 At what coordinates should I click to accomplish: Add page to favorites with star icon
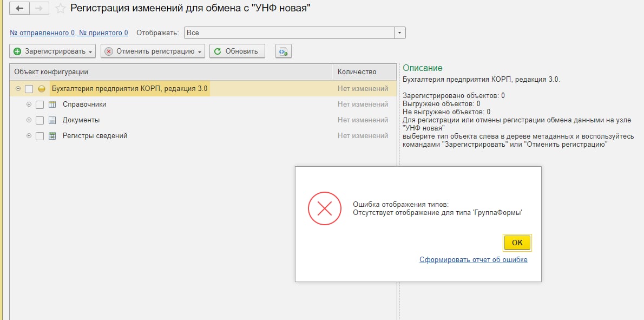(61, 9)
